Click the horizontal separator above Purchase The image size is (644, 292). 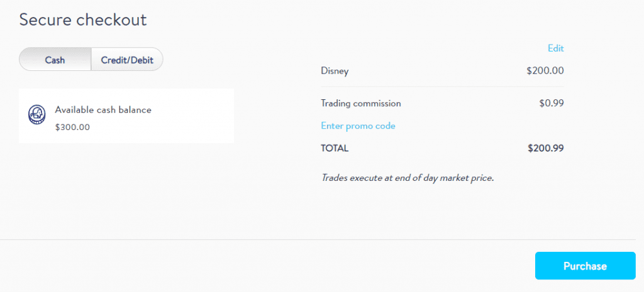point(318,239)
